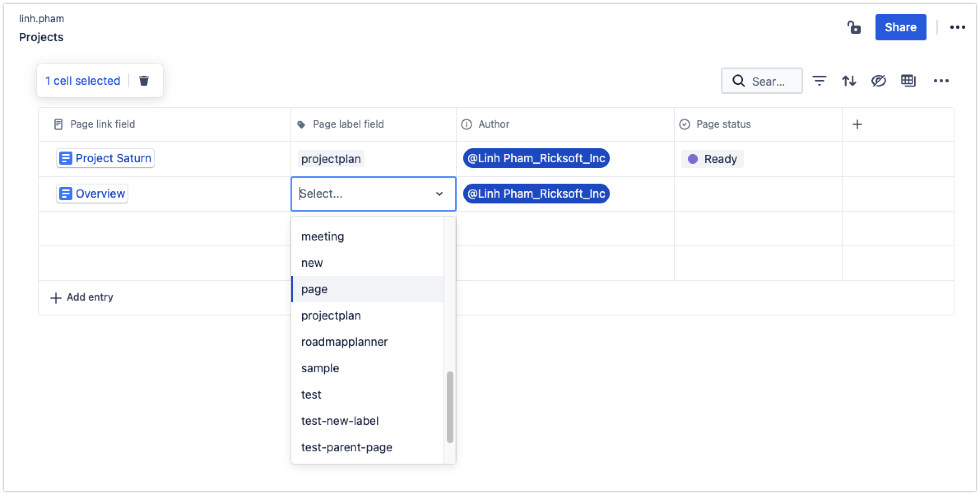
Task: Click inside the search input field
Action: pyautogui.click(x=773, y=81)
